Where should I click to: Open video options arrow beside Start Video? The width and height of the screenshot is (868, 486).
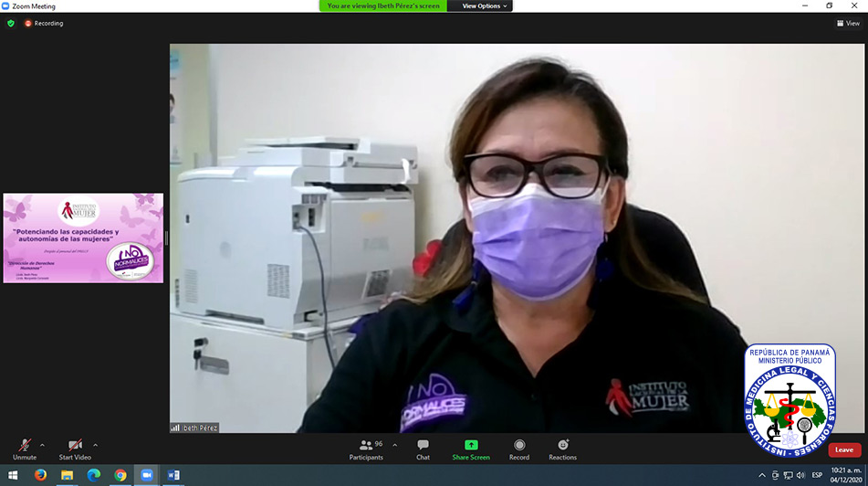click(x=95, y=445)
